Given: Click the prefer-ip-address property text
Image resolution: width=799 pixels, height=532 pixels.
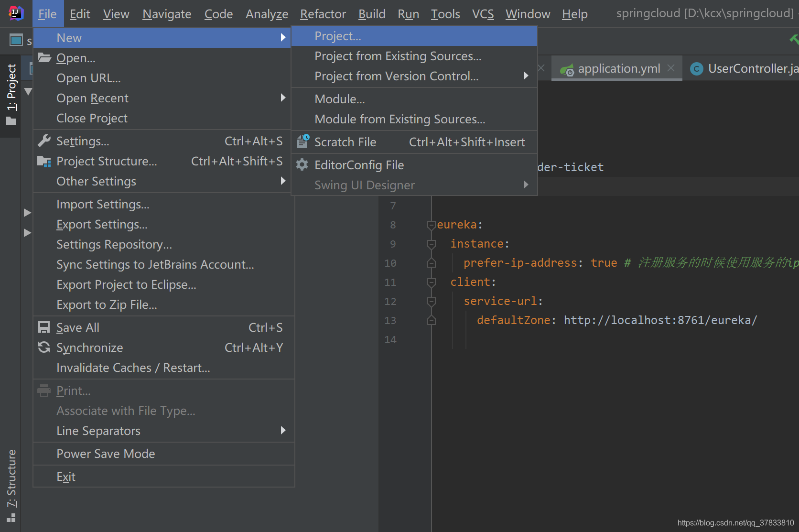Looking at the screenshot, I should tap(520, 263).
